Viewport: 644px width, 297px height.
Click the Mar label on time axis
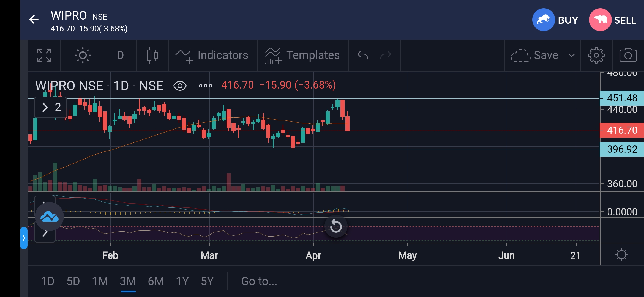coord(209,255)
